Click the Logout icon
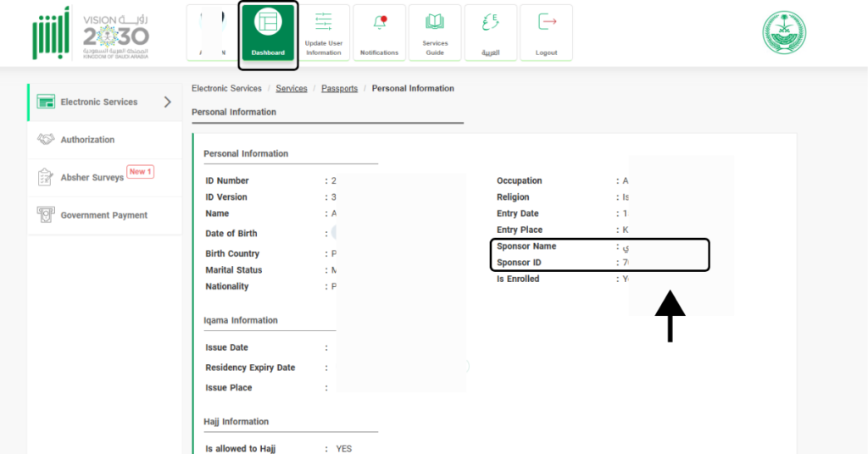The width and height of the screenshot is (868, 454). click(x=547, y=23)
